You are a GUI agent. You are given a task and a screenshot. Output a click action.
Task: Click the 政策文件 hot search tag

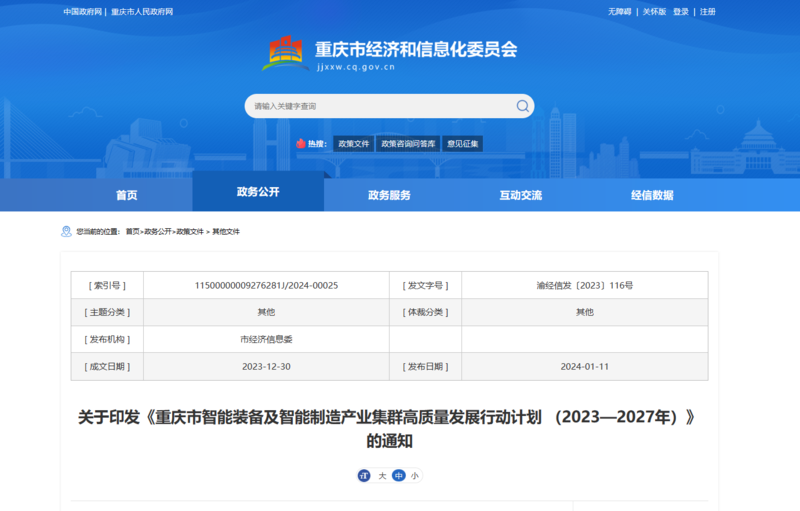[354, 144]
